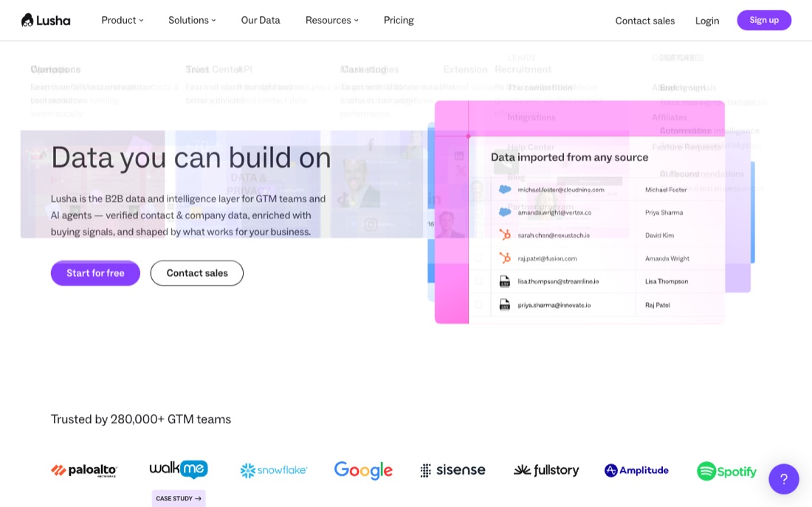Image resolution: width=812 pixels, height=507 pixels.
Task: Click HubSpot icon beside sarah.chen@nexustech.io
Action: click(x=504, y=235)
